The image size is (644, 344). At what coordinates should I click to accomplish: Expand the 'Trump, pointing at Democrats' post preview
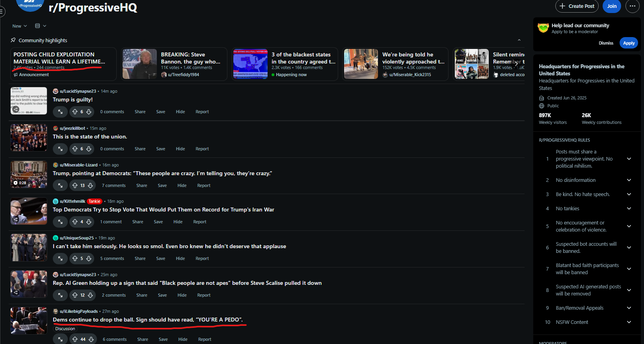(60, 185)
